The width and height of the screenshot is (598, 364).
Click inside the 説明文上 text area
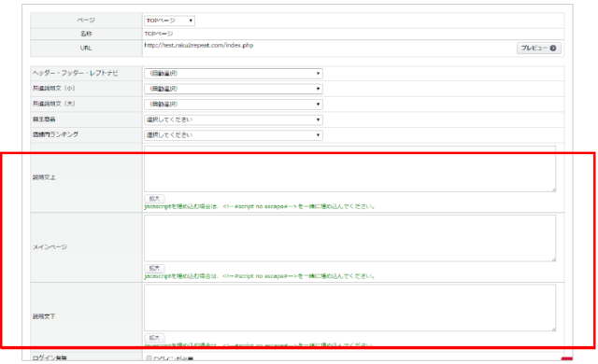(349, 169)
